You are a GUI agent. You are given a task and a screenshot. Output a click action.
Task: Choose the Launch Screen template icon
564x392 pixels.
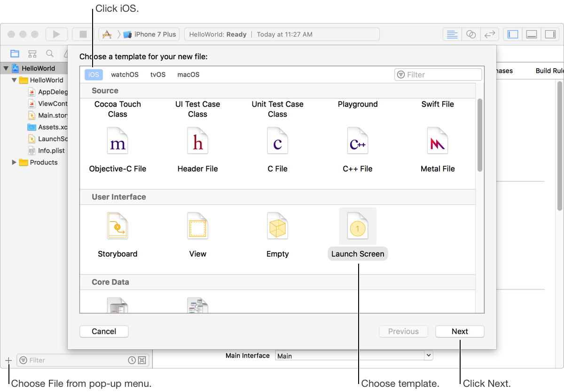coord(358,227)
